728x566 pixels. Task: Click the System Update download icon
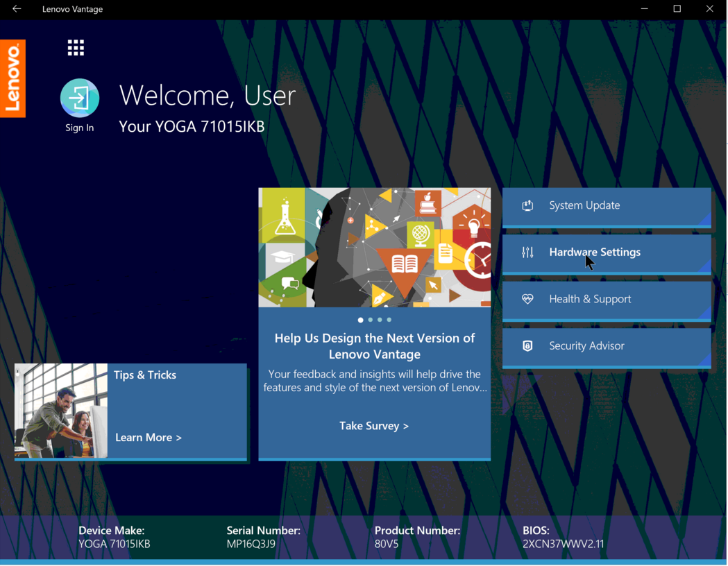pyautogui.click(x=527, y=205)
